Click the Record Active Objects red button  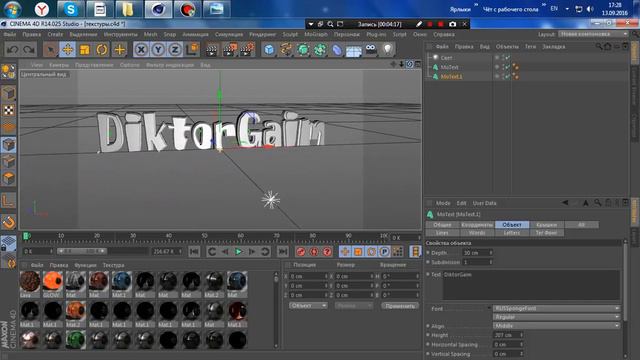(301, 251)
